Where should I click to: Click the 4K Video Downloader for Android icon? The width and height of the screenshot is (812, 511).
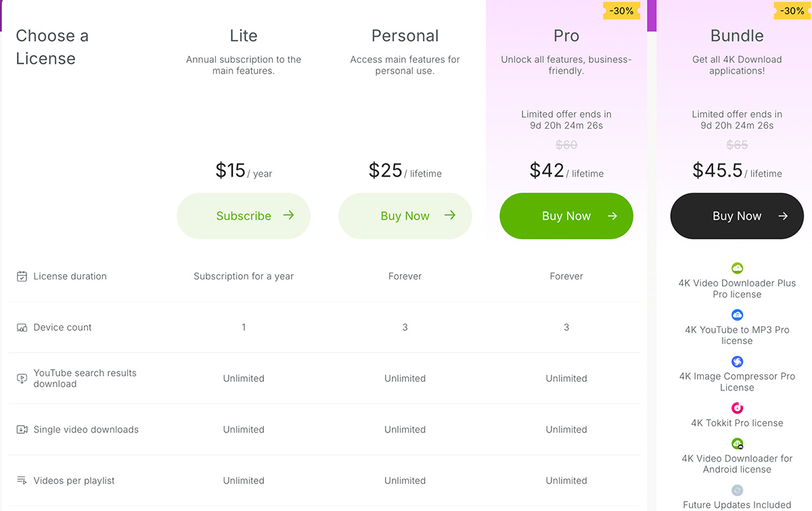737,444
